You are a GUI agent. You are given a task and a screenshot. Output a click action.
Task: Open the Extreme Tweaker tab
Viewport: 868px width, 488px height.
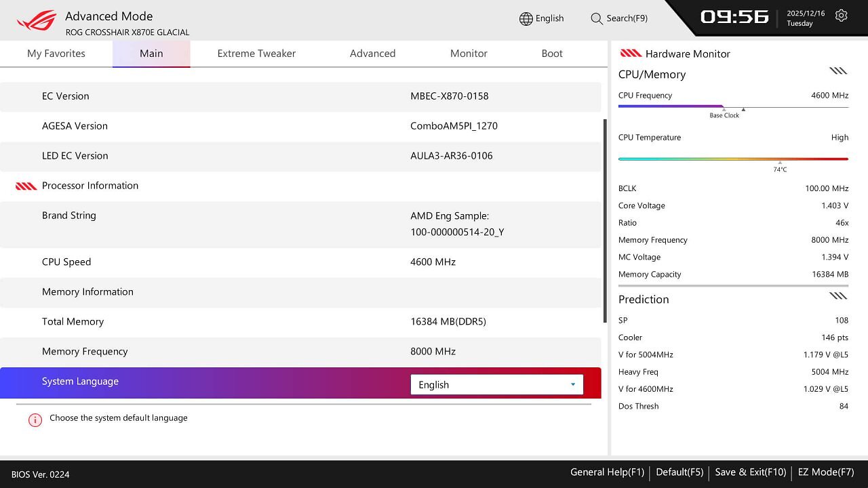pyautogui.click(x=256, y=54)
